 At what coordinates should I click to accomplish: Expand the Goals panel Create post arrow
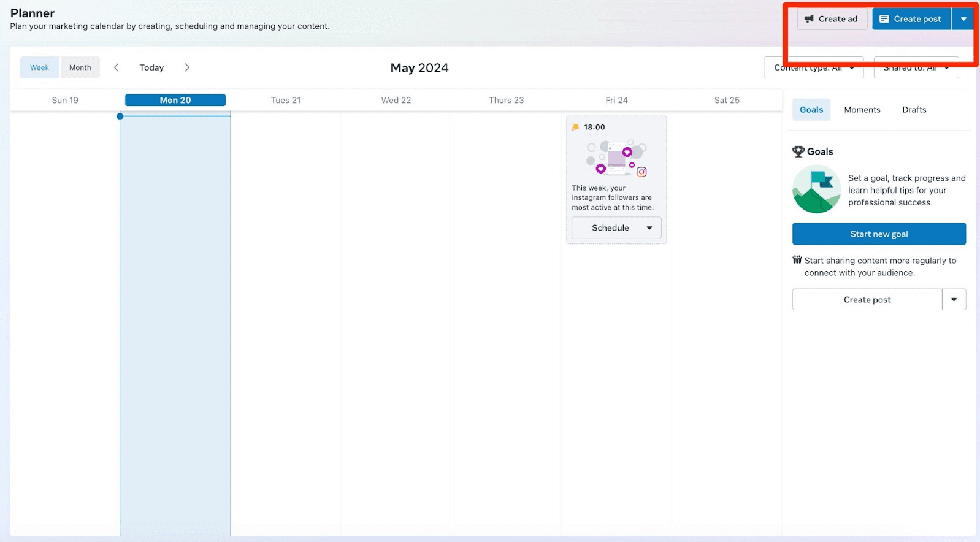point(954,300)
